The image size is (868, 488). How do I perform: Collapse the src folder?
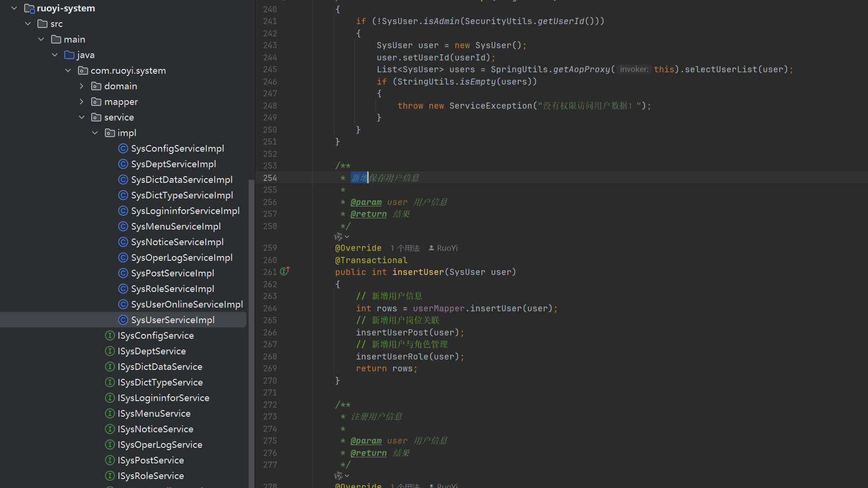pos(28,24)
